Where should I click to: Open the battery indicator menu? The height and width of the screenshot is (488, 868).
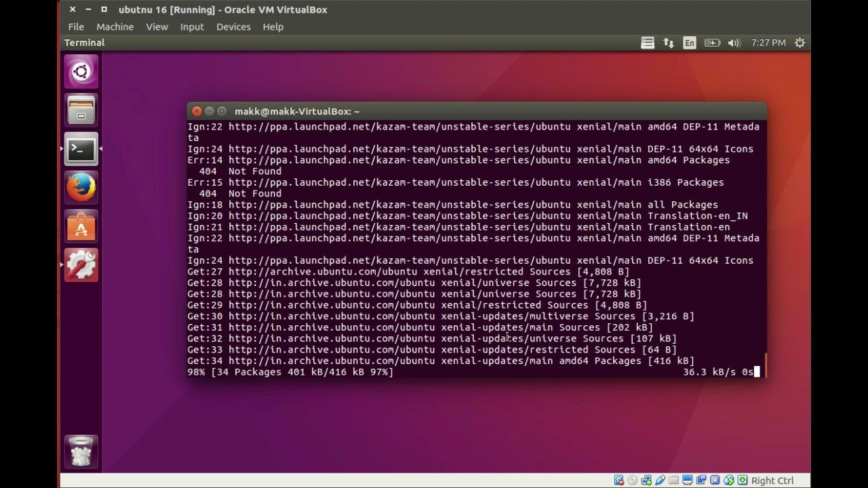click(712, 43)
